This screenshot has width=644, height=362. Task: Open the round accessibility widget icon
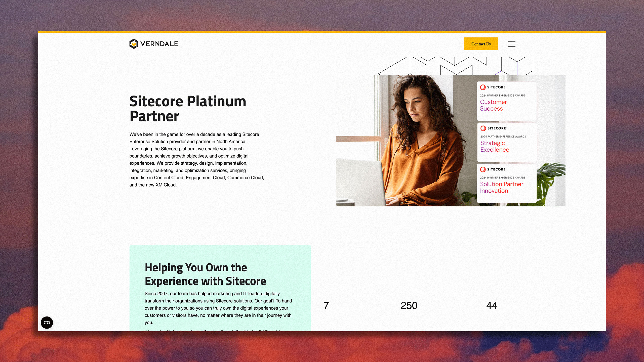[47, 323]
